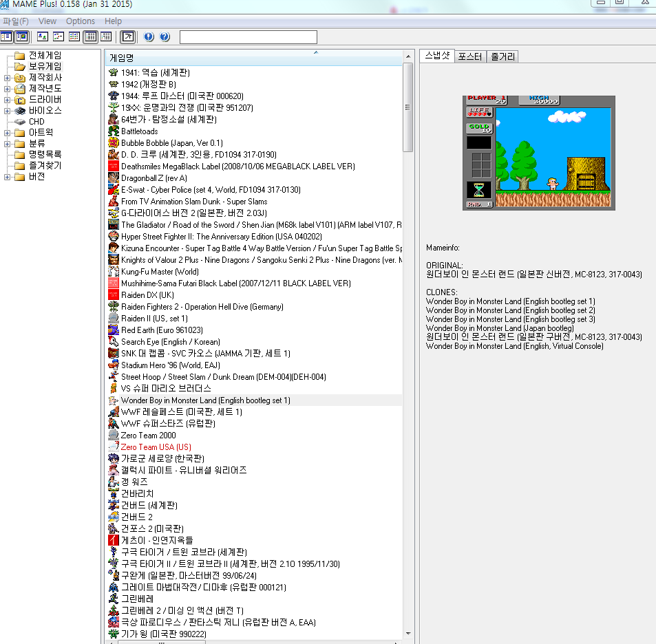
Task: Expand the 아트웍 tree node
Action: [x=7, y=133]
